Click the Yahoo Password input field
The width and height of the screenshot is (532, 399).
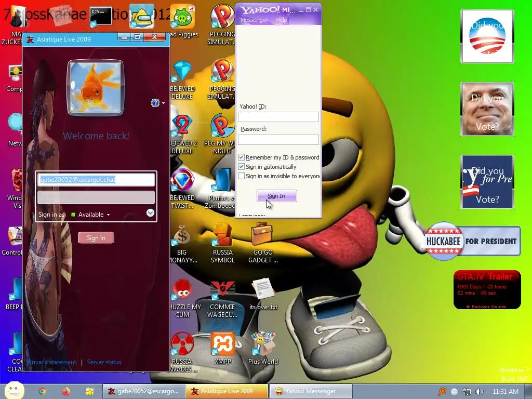(278, 139)
